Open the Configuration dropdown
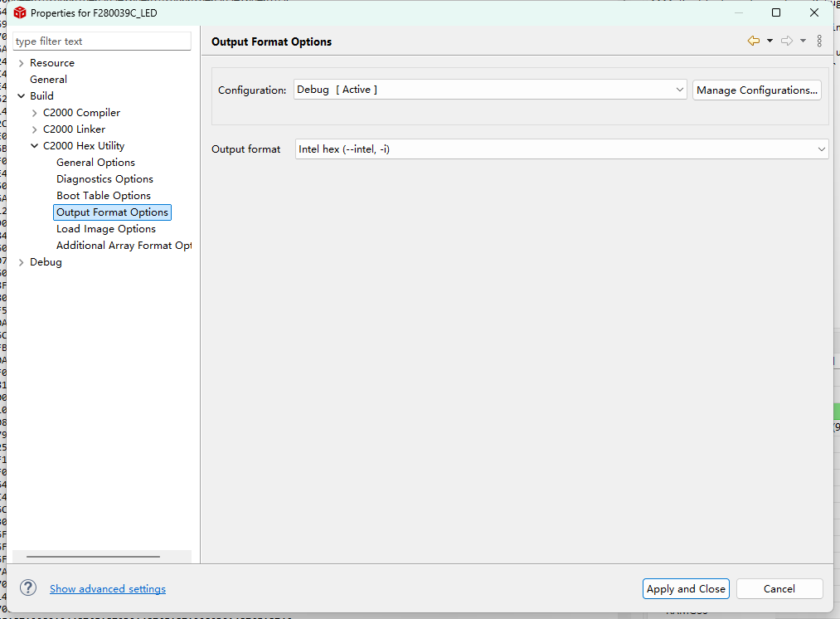840x619 pixels. click(x=489, y=90)
